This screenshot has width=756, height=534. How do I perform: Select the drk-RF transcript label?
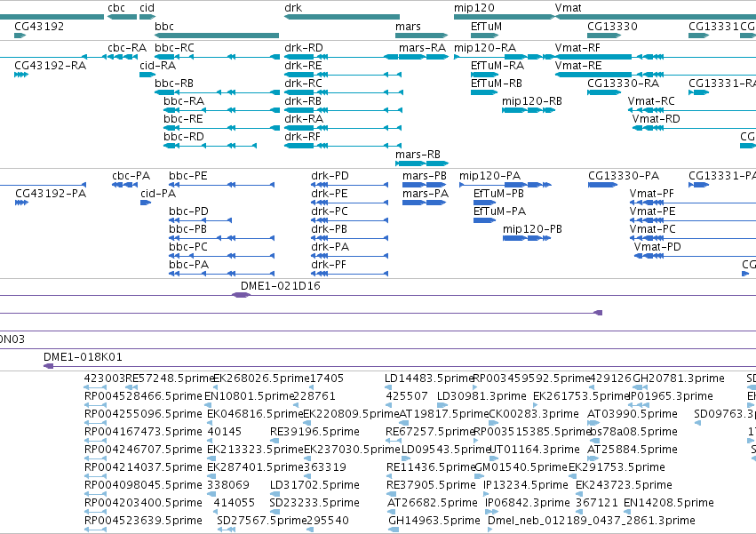(302, 137)
